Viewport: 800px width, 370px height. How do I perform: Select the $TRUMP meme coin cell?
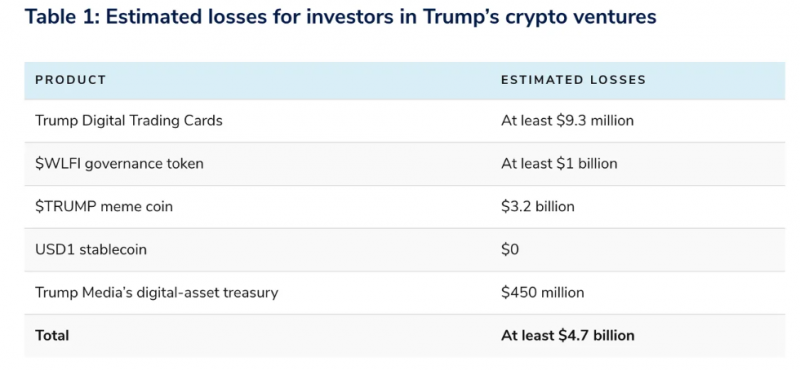pos(104,207)
